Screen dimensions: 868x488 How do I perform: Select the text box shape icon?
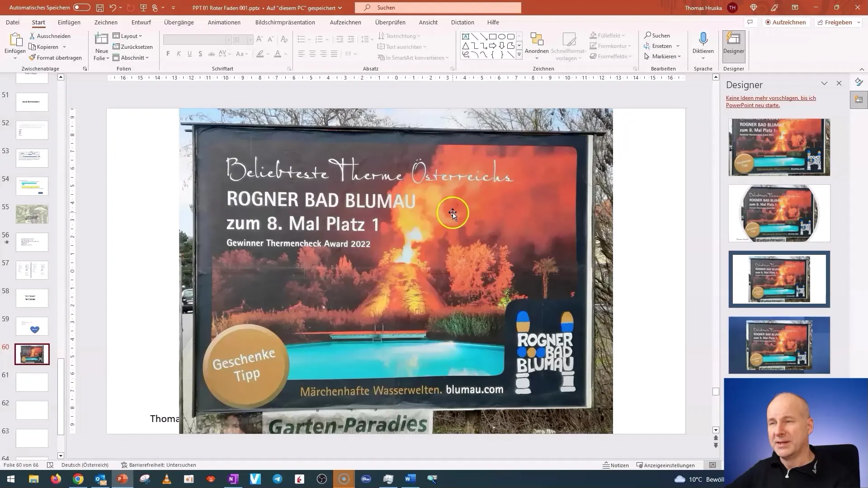(x=465, y=37)
